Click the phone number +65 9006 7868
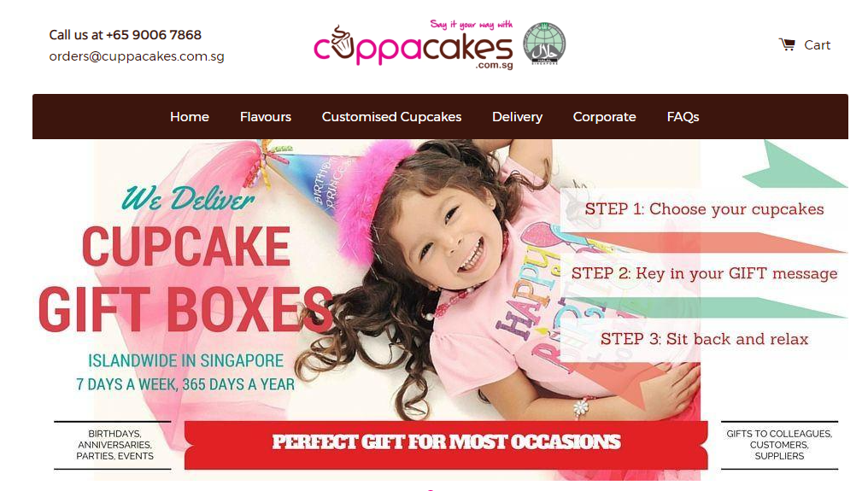This screenshot has height=491, width=868. pos(153,35)
